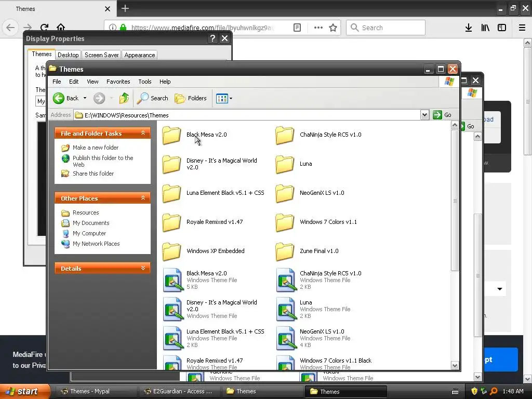Select the Black Mesa v2.0 theme file

pos(200,280)
